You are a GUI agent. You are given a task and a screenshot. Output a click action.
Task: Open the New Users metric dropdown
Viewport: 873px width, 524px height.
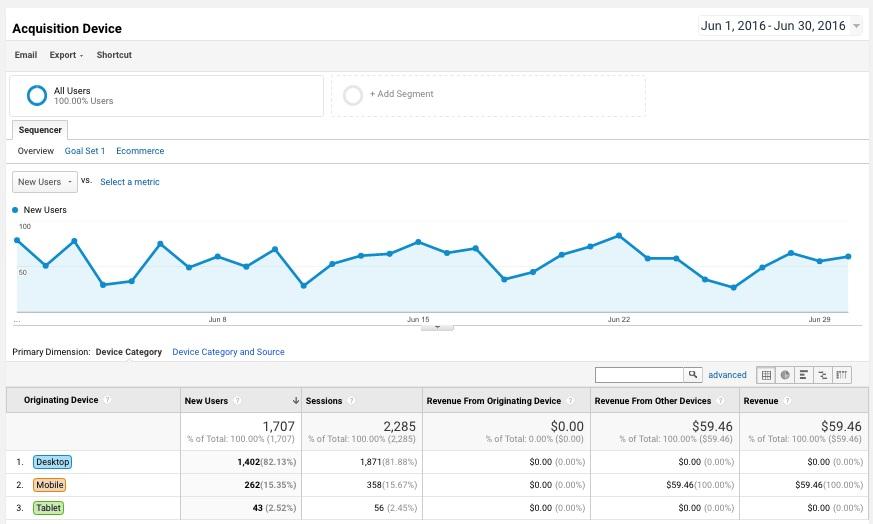pos(44,182)
